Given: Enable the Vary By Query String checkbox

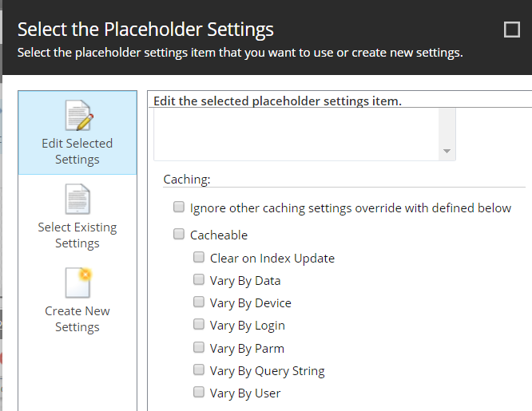Looking at the screenshot, I should click(x=199, y=370).
